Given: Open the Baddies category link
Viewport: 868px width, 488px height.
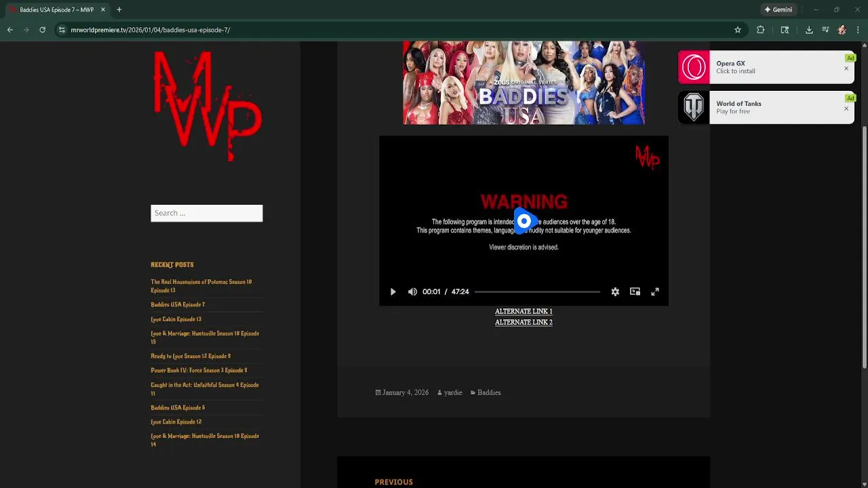Looking at the screenshot, I should (489, 392).
